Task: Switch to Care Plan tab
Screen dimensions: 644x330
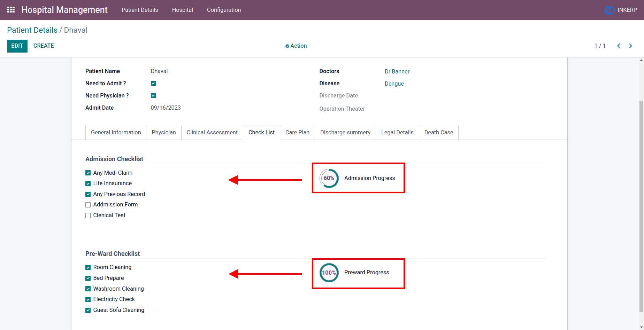Action: [x=297, y=133]
